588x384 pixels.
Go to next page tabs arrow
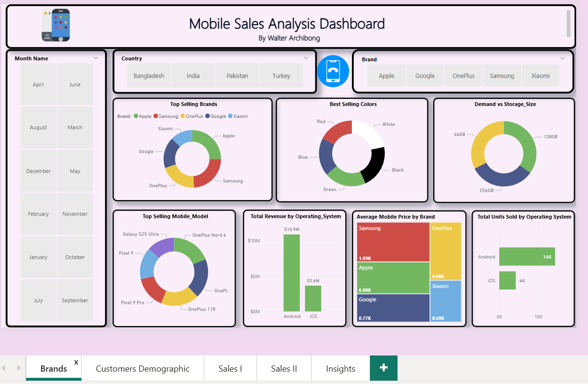[19, 368]
